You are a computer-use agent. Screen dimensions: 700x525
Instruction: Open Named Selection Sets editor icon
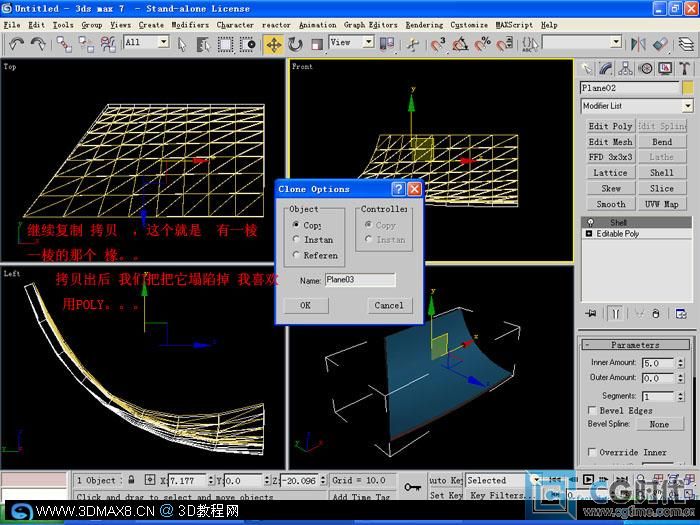coord(530,44)
